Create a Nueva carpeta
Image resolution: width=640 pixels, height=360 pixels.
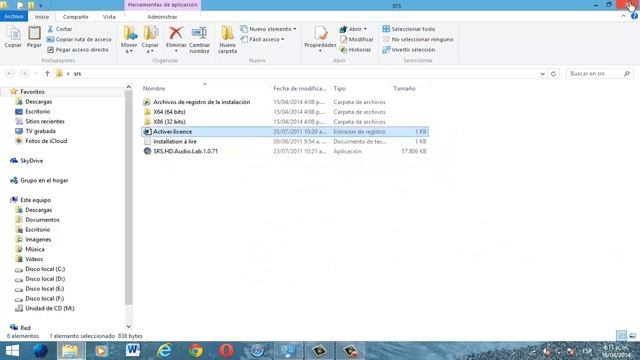click(x=227, y=40)
